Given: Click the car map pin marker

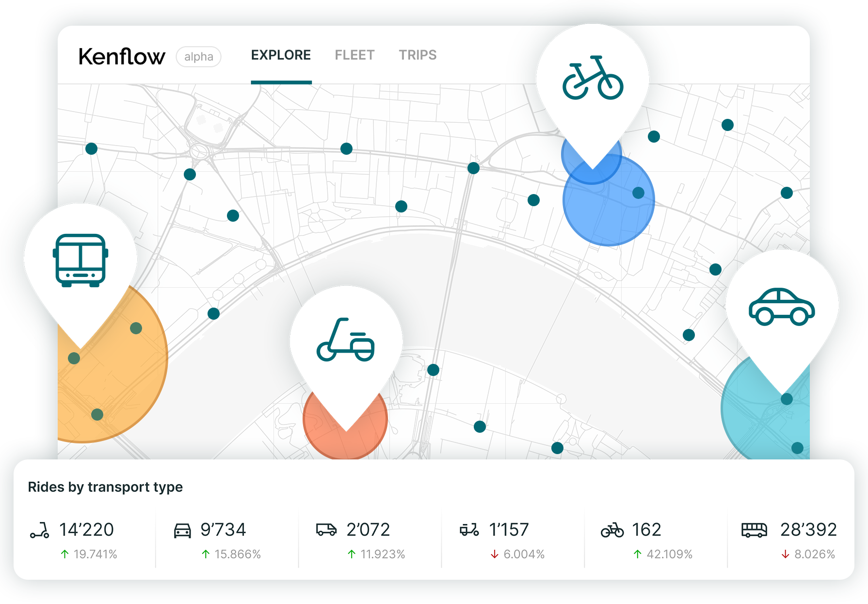Looking at the screenshot, I should 782,307.
